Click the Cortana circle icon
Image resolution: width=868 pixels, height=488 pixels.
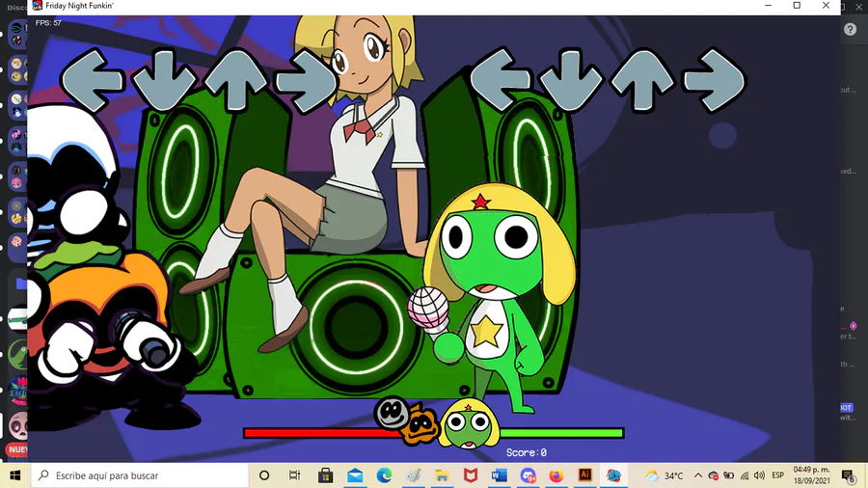pyautogui.click(x=264, y=475)
